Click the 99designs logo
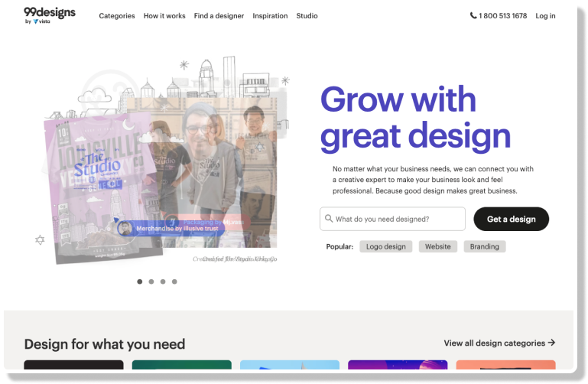 [50, 15]
